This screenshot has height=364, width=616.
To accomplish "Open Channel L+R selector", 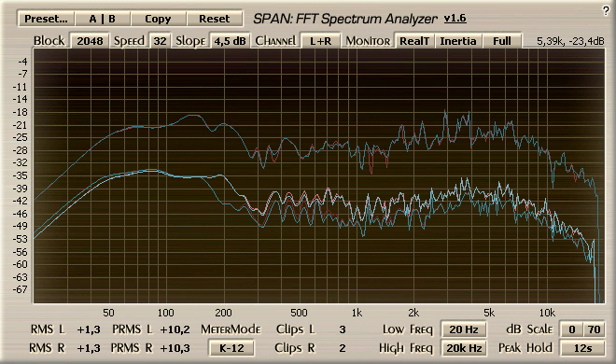I will coord(320,41).
